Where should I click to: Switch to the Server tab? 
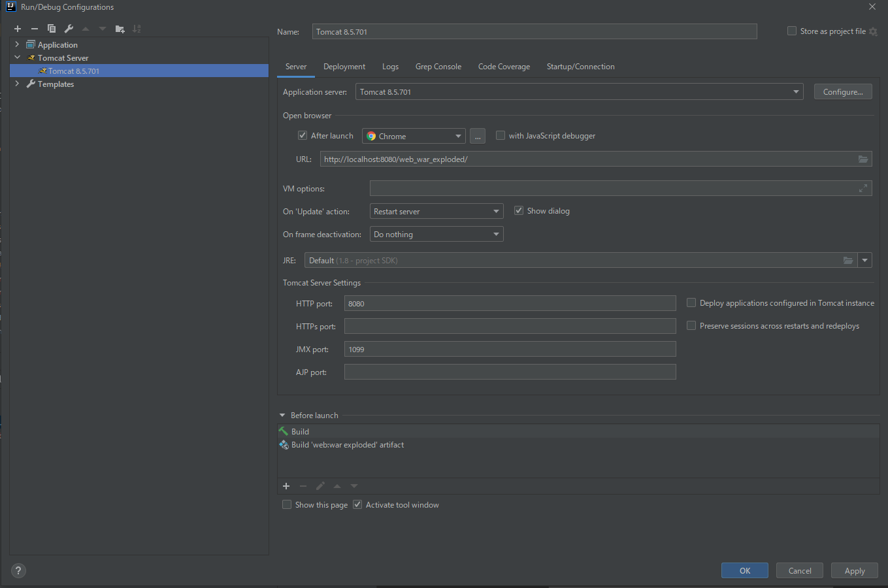[296, 67]
